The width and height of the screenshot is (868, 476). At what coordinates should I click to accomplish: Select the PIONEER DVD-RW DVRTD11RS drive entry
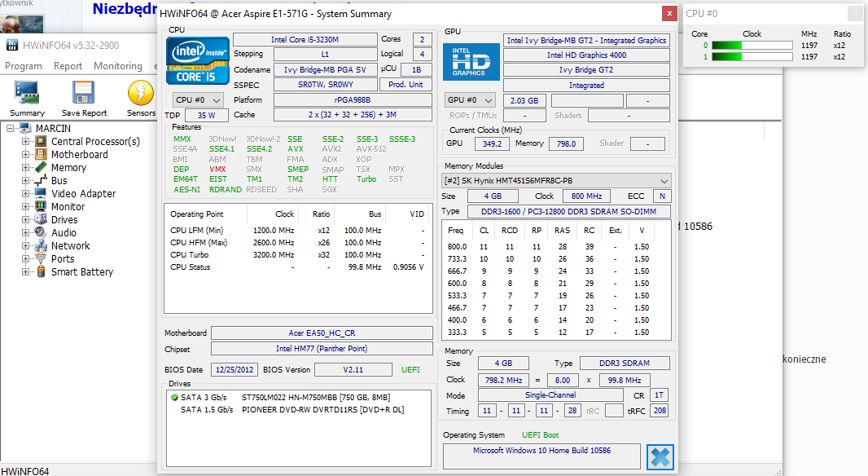point(322,409)
